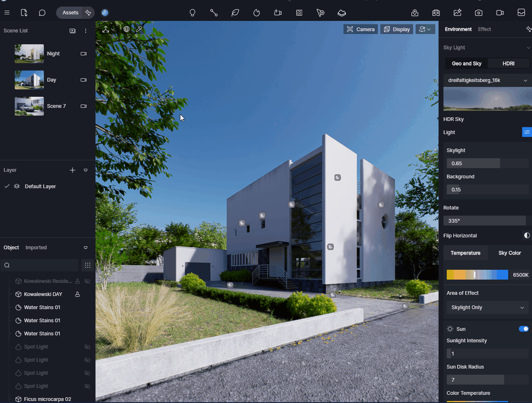The height and width of the screenshot is (403, 532).
Task: Adjust the color temperature gradient slider
Action: 477,275
